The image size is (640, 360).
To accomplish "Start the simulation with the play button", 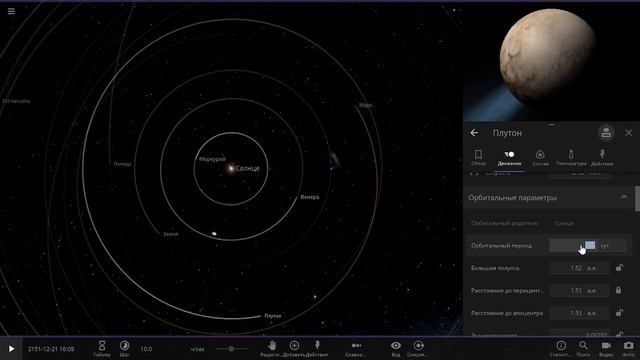I will coord(11,349).
